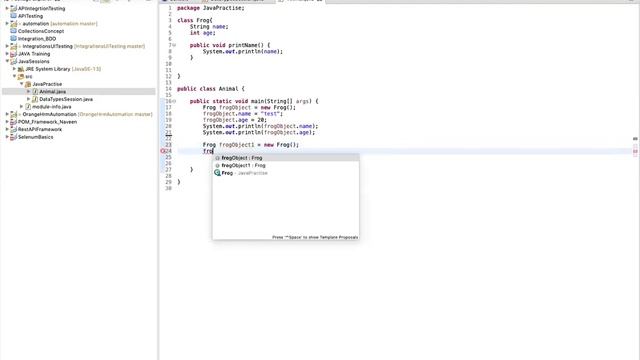Expand the APIIntegrtionTesting project arrow
The image size is (640, 360).
point(7,8)
